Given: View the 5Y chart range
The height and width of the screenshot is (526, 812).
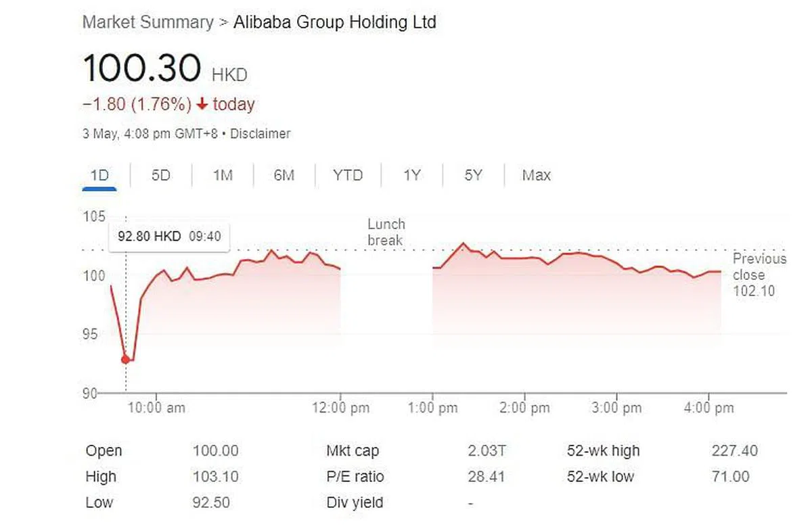Looking at the screenshot, I should pos(473,176).
